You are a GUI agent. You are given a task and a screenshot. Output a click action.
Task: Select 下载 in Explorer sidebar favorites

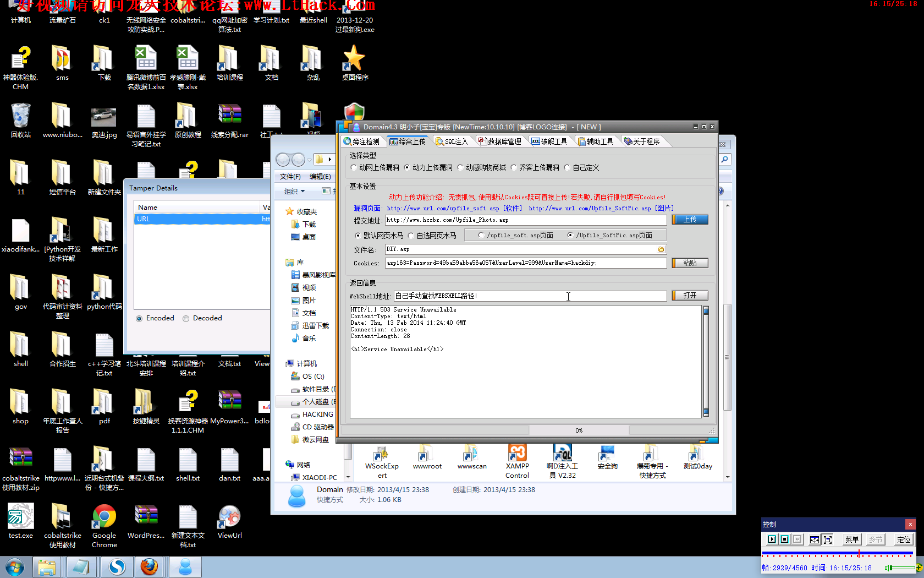coord(304,225)
